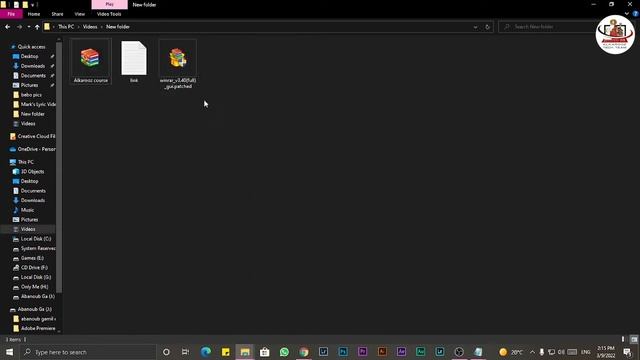640x360 pixels.
Task: Open Cortana from the taskbar
Action: (x=166, y=352)
